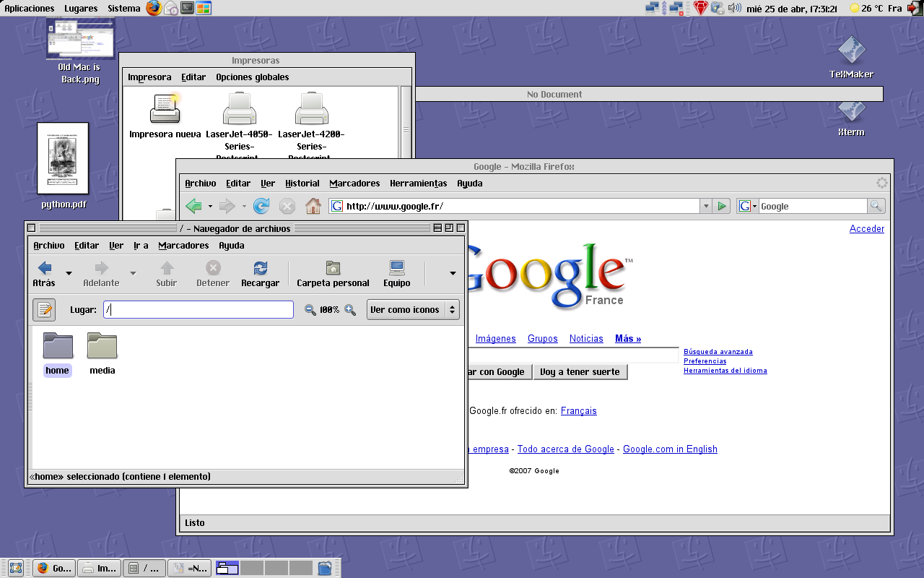Select the LaserJet-4050 printer icon
924x578 pixels.
[x=239, y=108]
